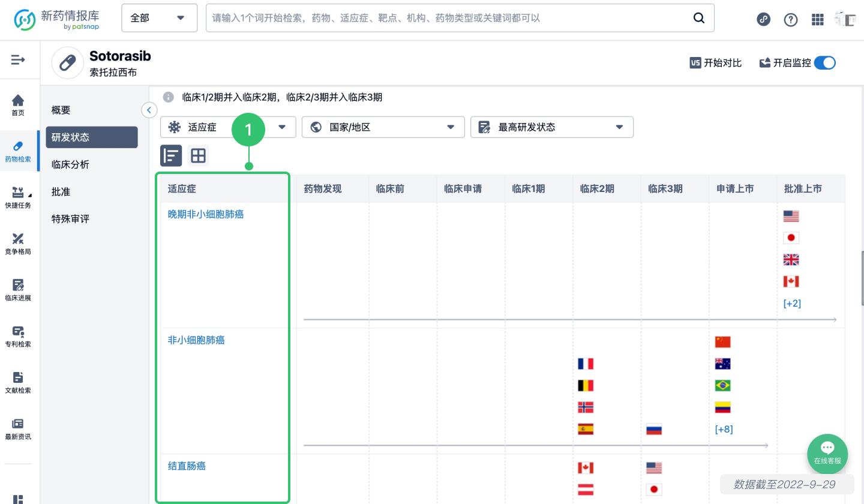
Task: Open the 适应症 filter dropdown
Action: (x=228, y=127)
